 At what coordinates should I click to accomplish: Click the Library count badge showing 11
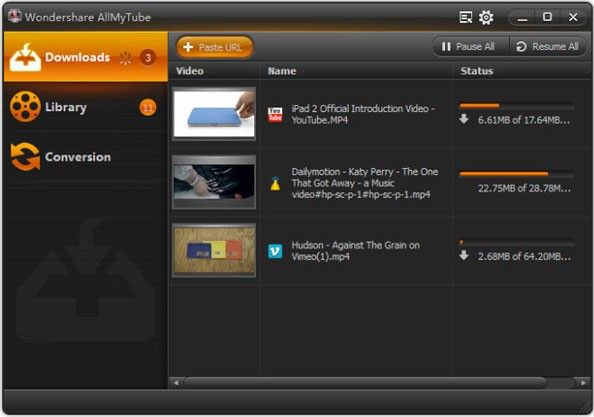(x=148, y=108)
